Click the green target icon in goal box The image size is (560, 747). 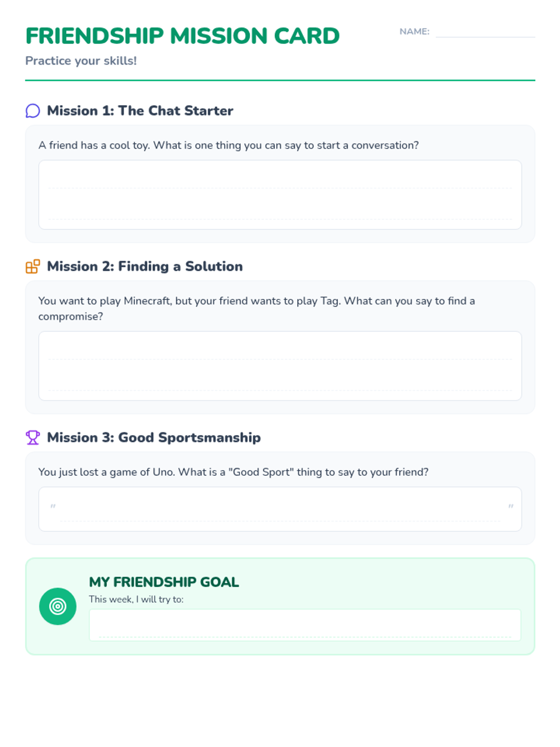58,606
